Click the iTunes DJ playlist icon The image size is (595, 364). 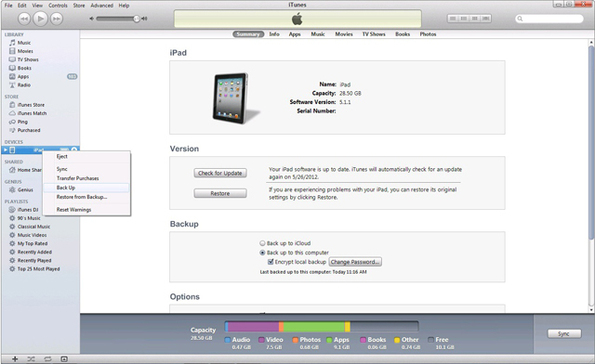tap(12, 209)
